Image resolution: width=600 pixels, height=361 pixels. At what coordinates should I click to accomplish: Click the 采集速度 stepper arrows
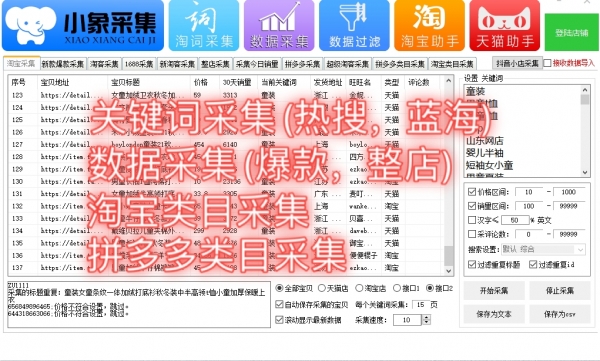426,320
